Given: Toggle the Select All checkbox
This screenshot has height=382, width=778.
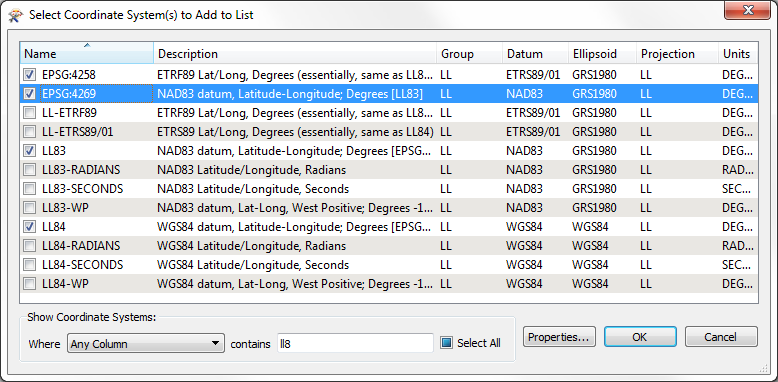Looking at the screenshot, I should (447, 343).
